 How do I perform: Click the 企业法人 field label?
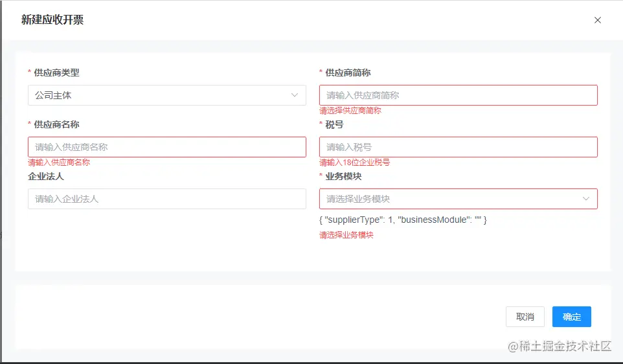click(x=46, y=176)
